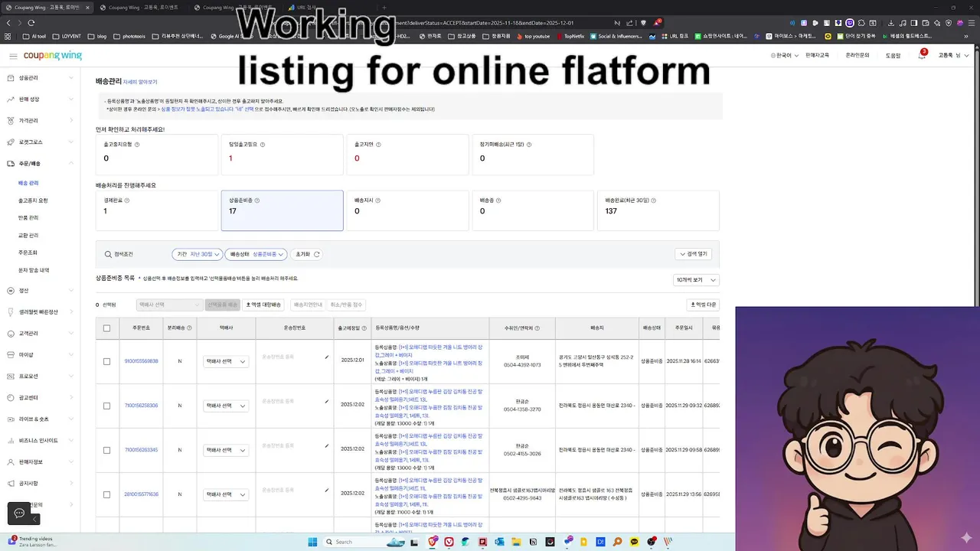Edit tracking number pencil for order 9100155569838
Screen dimensions: 980x551
click(326, 357)
